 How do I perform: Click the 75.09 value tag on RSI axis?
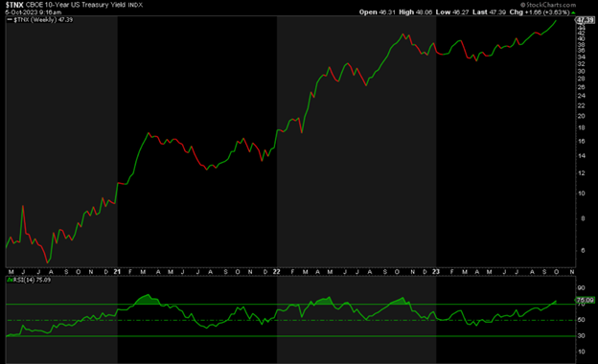point(585,301)
